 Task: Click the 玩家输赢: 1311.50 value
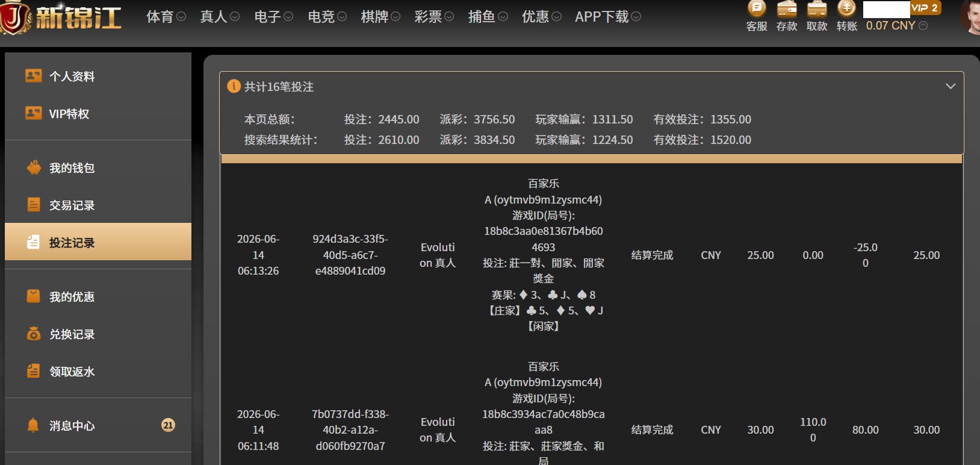click(x=584, y=119)
